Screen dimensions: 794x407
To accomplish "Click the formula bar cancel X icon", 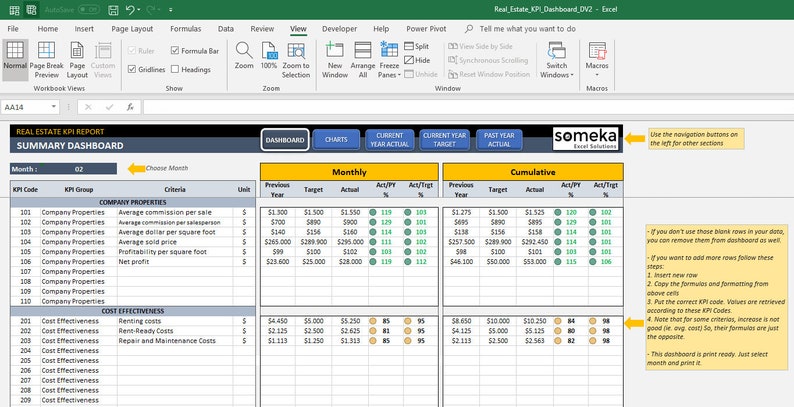I will pyautogui.click(x=88, y=107).
